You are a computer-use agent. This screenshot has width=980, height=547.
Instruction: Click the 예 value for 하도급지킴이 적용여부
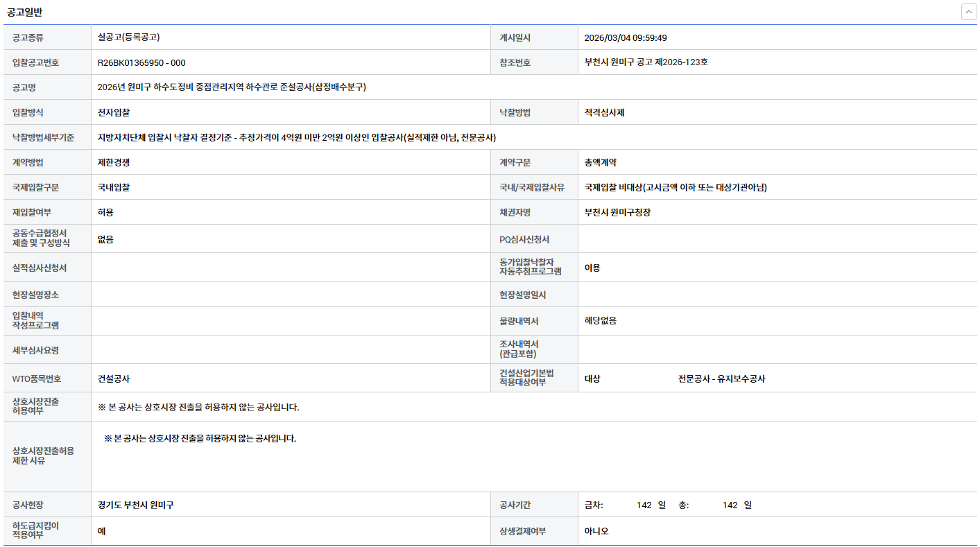[x=102, y=531]
